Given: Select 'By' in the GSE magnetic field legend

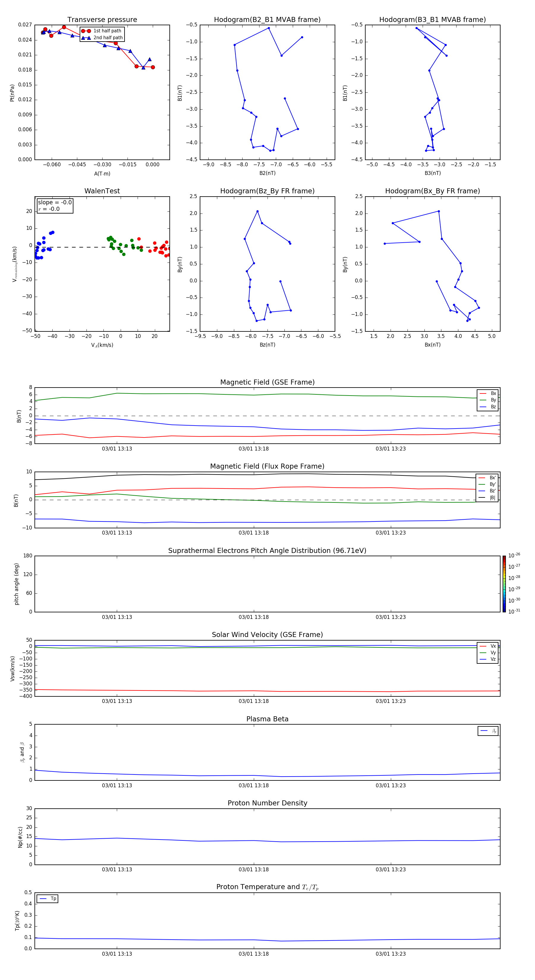Looking at the screenshot, I should tap(488, 400).
